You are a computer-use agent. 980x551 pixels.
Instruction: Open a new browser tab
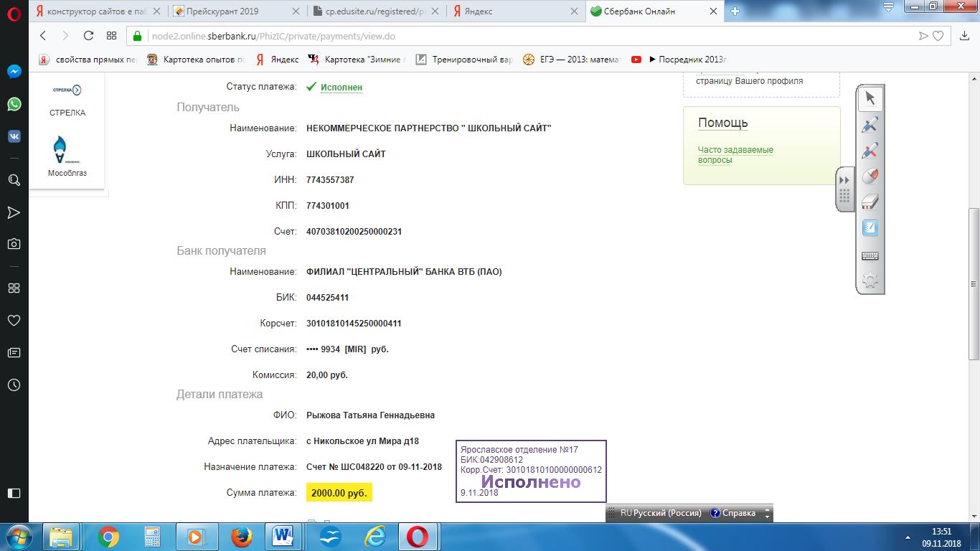tap(735, 11)
